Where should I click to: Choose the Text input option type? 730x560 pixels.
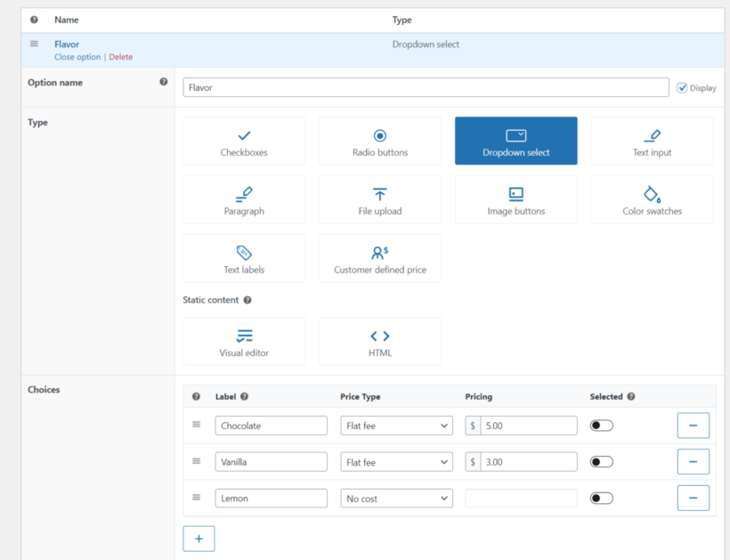pos(652,141)
